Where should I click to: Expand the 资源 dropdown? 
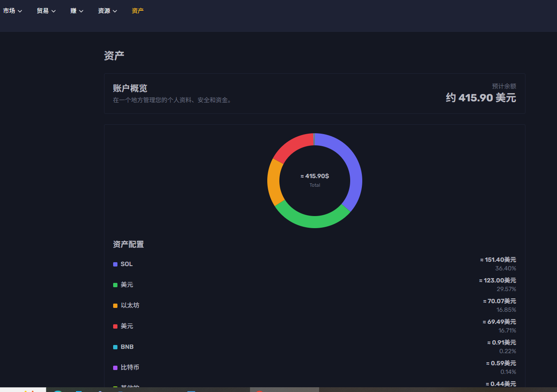coord(107,11)
